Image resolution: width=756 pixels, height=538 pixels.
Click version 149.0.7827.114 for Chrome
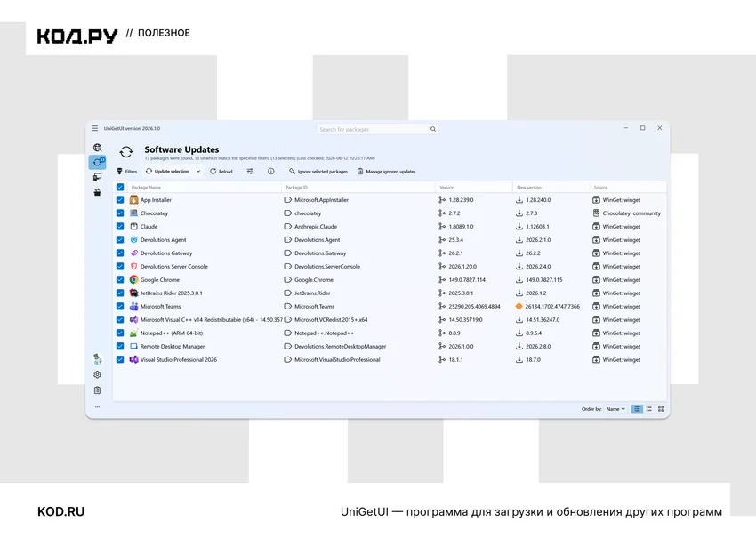tap(467, 279)
